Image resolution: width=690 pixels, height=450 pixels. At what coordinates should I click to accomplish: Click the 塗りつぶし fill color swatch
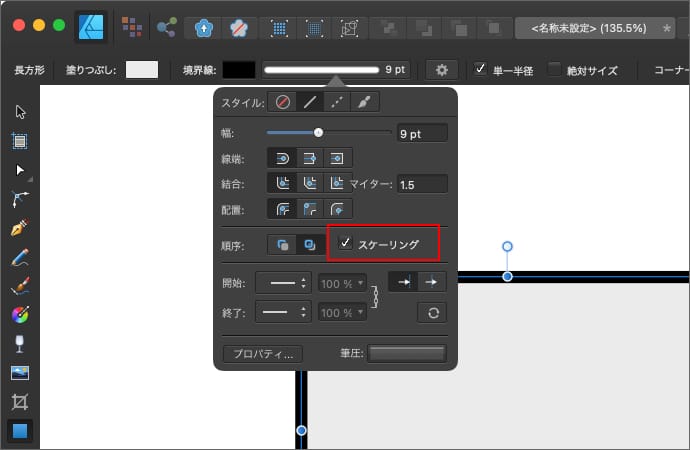coord(142,70)
